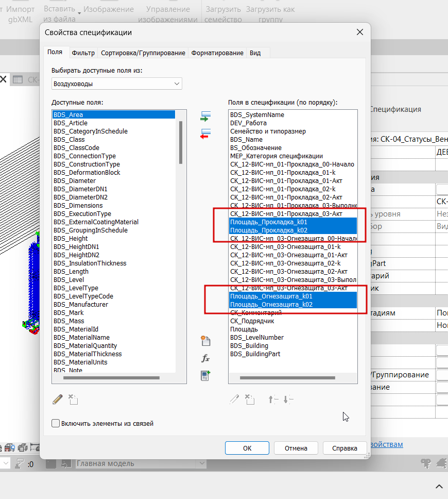Show hidden icons chevron at bottom right
The height and width of the screenshot is (499, 448).
(439, 486)
